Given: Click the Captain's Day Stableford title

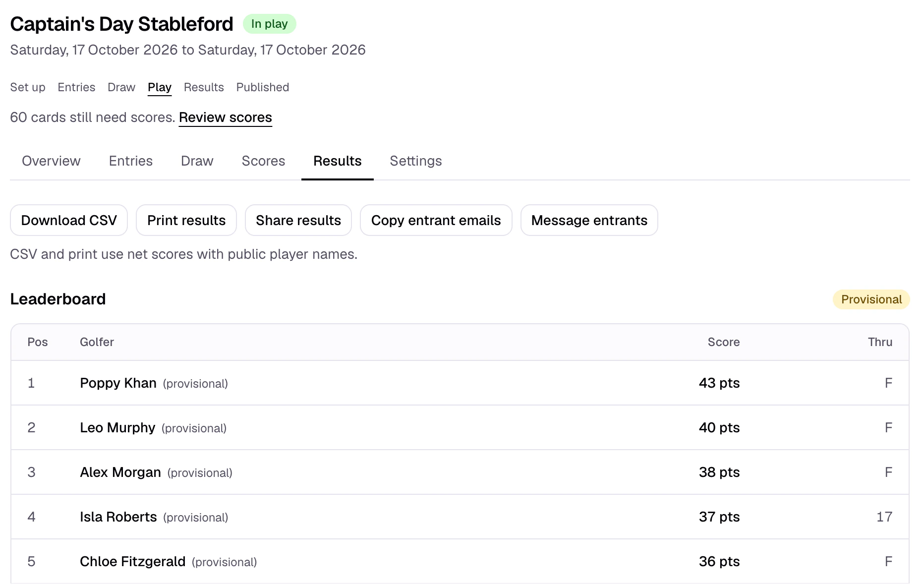Looking at the screenshot, I should pos(121,24).
